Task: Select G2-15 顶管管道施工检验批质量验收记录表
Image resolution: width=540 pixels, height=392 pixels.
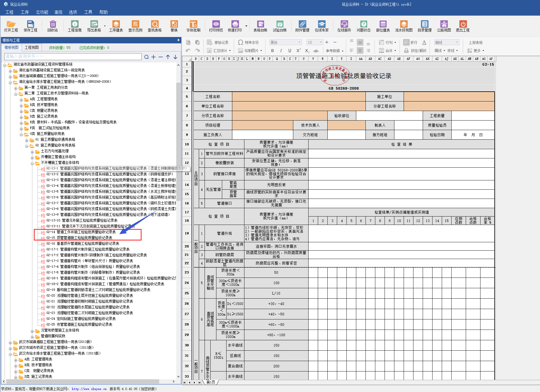Action: (79, 238)
